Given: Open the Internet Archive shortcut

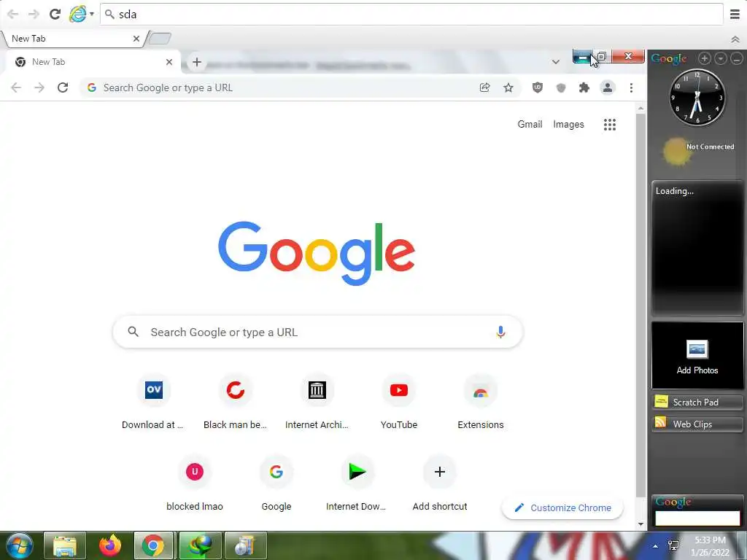Looking at the screenshot, I should (x=317, y=402).
